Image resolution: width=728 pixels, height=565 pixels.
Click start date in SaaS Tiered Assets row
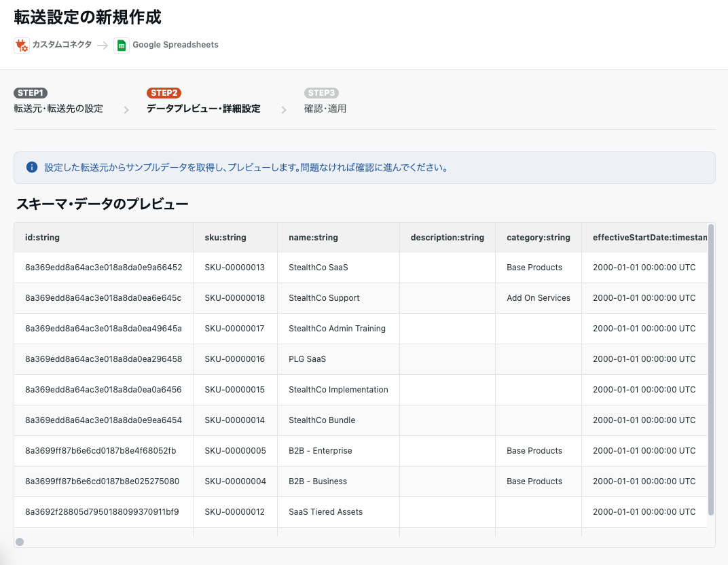coord(644,512)
